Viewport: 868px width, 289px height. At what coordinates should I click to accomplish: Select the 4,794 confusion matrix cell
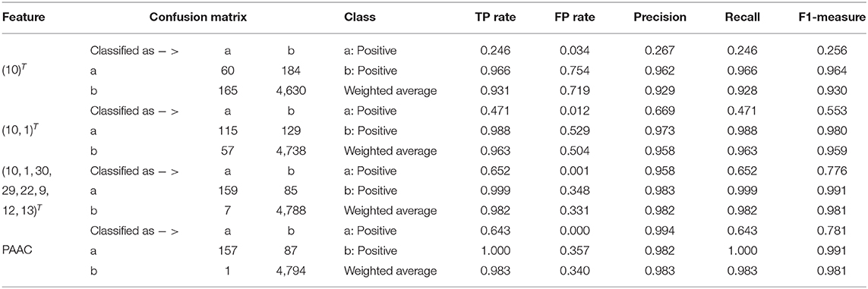click(x=291, y=271)
